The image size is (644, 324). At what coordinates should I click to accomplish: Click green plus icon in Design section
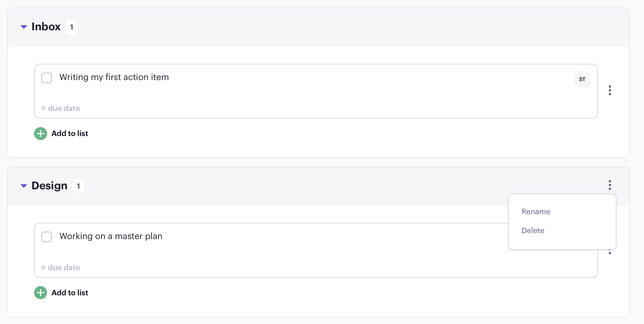tap(41, 293)
